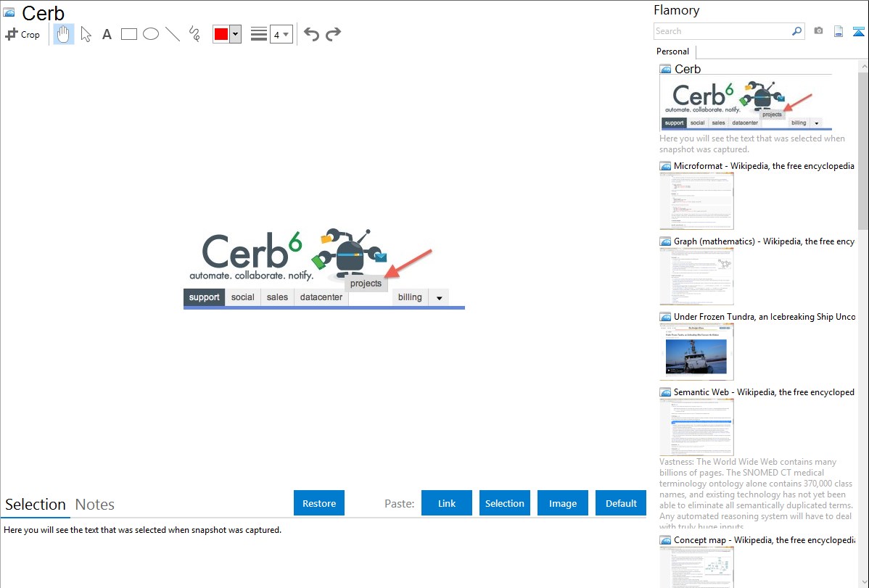Click the blue collapse-to-top arrow icon
This screenshot has width=869, height=588.
coord(858,31)
